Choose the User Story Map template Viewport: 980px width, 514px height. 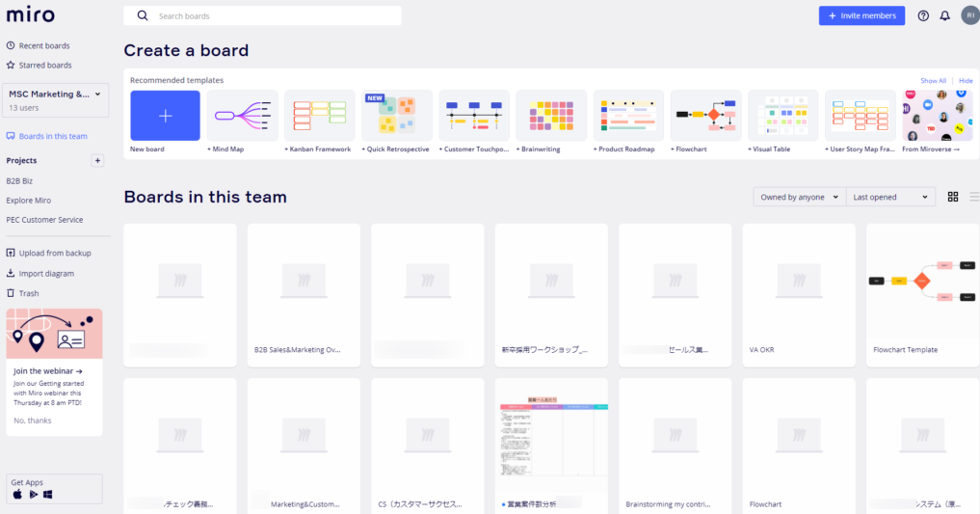[861, 116]
